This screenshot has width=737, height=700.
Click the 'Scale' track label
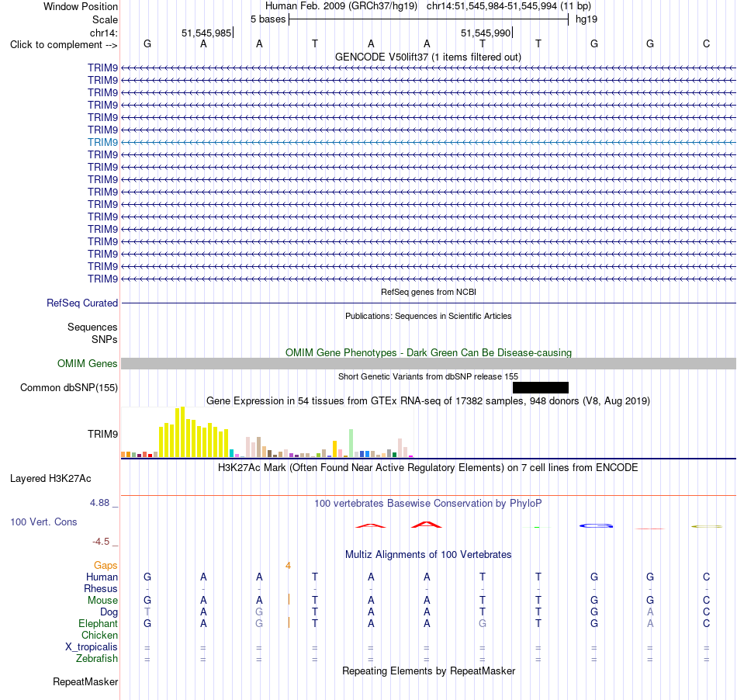106,19
